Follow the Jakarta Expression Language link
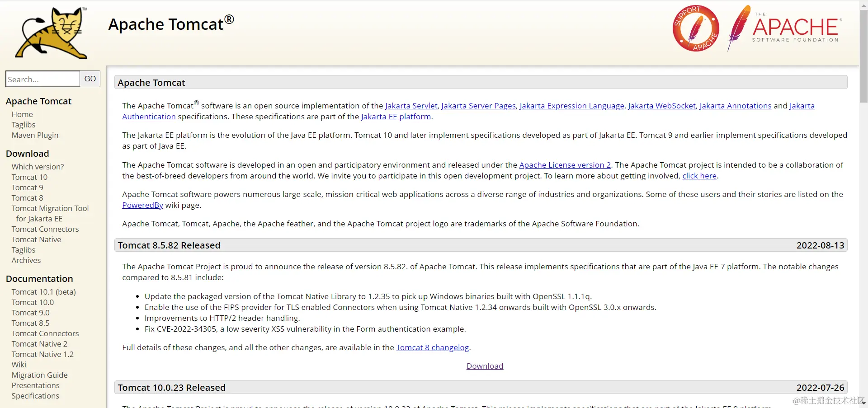Image resolution: width=868 pixels, height=408 pixels. pyautogui.click(x=572, y=106)
